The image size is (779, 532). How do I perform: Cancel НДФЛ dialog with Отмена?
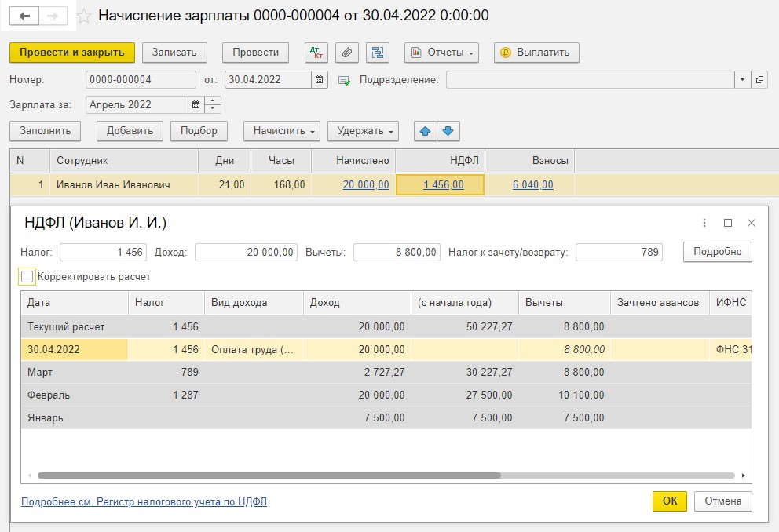coord(723,501)
